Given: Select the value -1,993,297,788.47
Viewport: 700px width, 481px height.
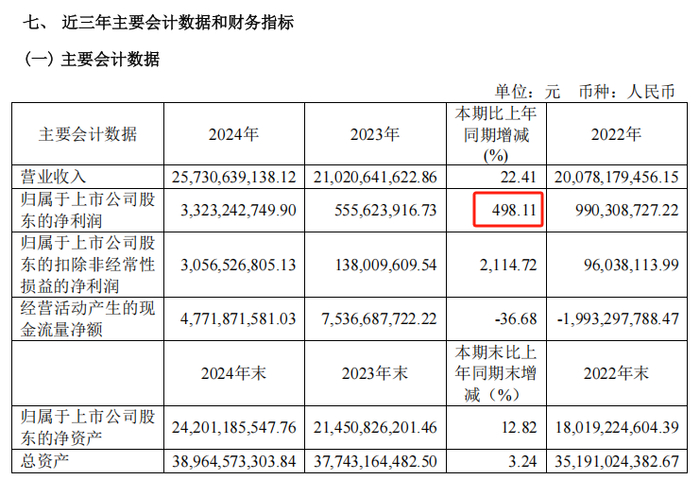Looking at the screenshot, I should click(x=618, y=319).
